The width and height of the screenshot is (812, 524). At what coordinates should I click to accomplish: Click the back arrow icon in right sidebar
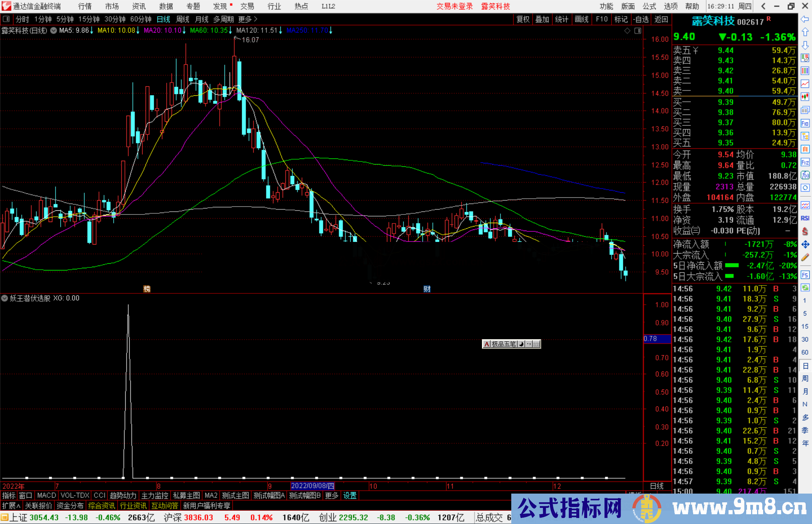coord(805,19)
